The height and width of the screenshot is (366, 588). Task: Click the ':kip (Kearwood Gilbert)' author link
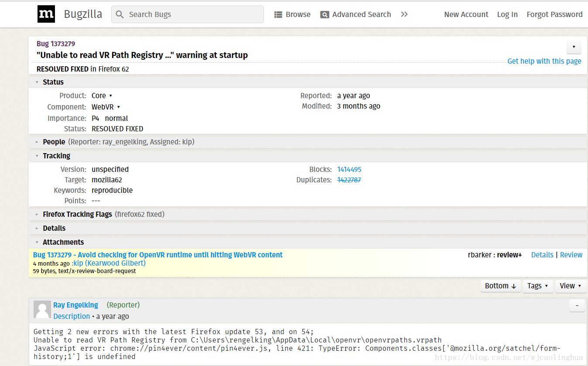109,263
